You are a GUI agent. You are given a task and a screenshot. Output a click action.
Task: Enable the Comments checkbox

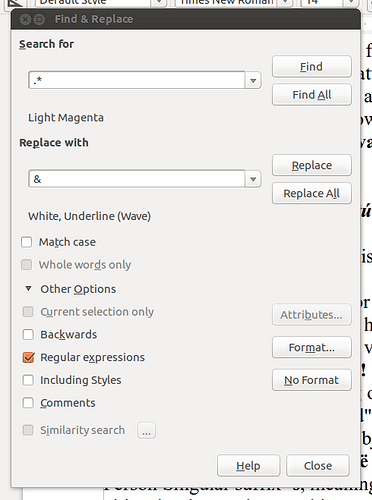pos(28,403)
